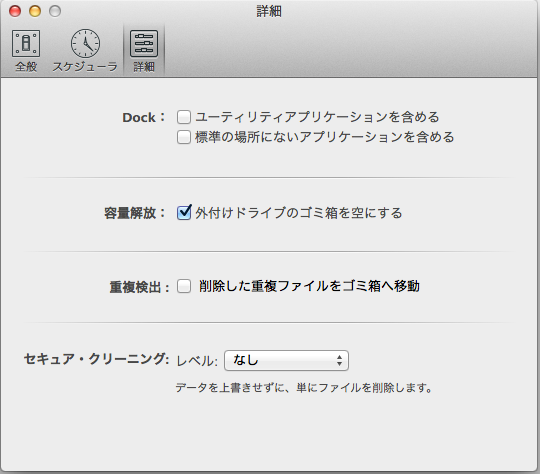Click the 詳細 window title text
540x474 pixels.
(269, 11)
